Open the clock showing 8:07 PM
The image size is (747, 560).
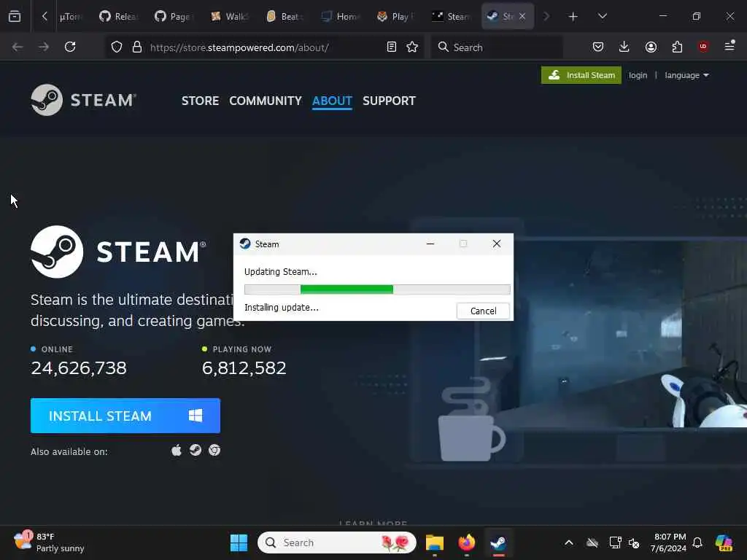(668, 542)
